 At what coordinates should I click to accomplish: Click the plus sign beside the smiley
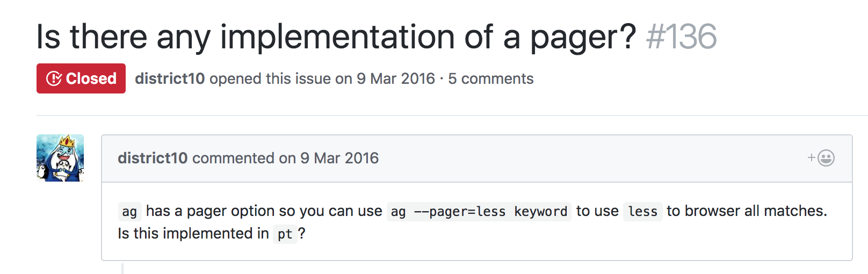(x=812, y=157)
